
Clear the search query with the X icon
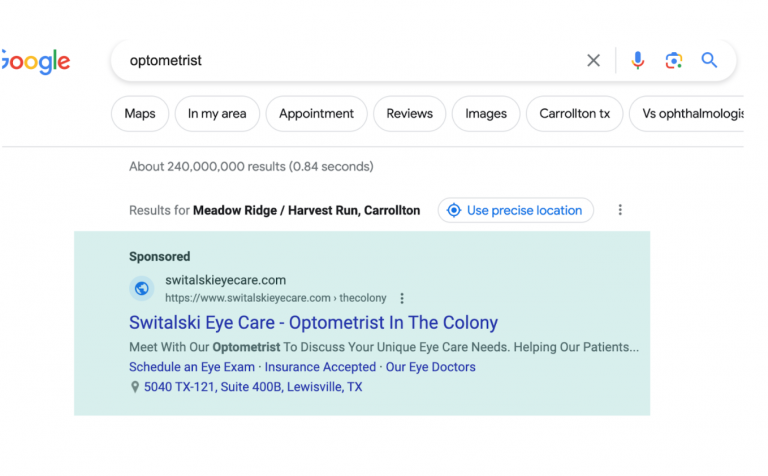coord(593,61)
